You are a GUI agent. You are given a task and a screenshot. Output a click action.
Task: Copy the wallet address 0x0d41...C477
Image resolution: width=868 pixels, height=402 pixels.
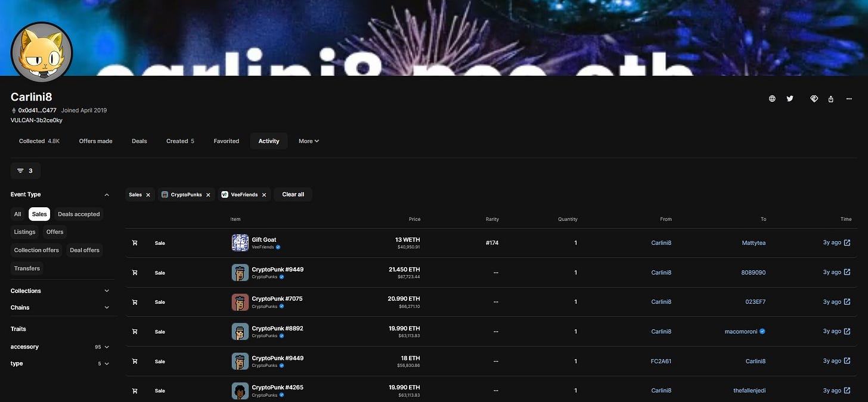(37, 110)
